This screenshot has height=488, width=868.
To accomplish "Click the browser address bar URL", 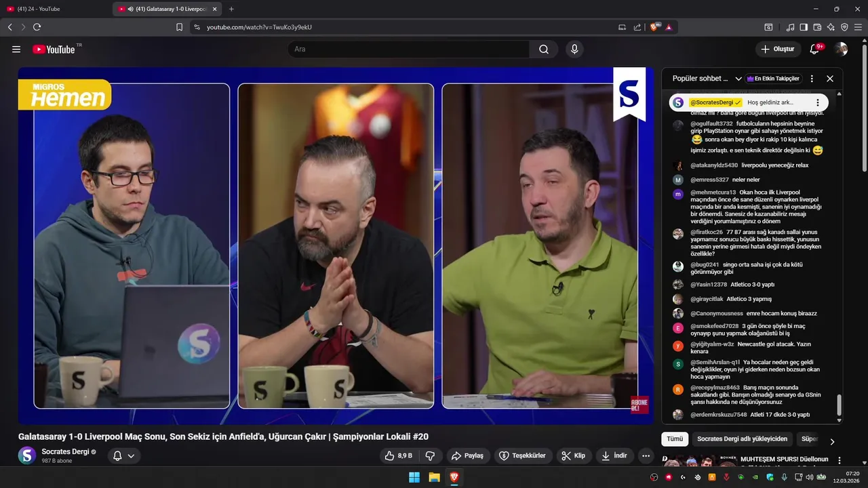I will click(x=259, y=27).
